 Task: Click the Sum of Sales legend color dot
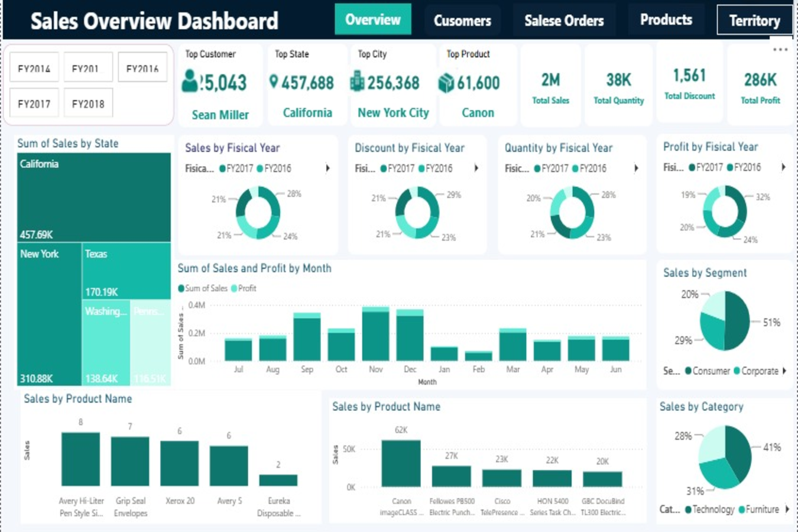pyautogui.click(x=181, y=288)
